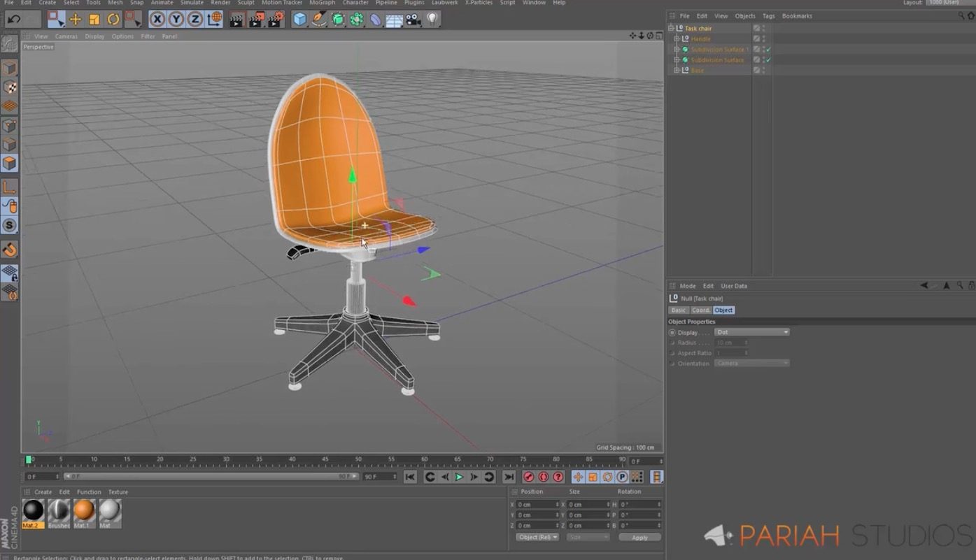Screen dimensions: 976x560
Task: Open the spline Pen tool icon
Action: (x=319, y=20)
